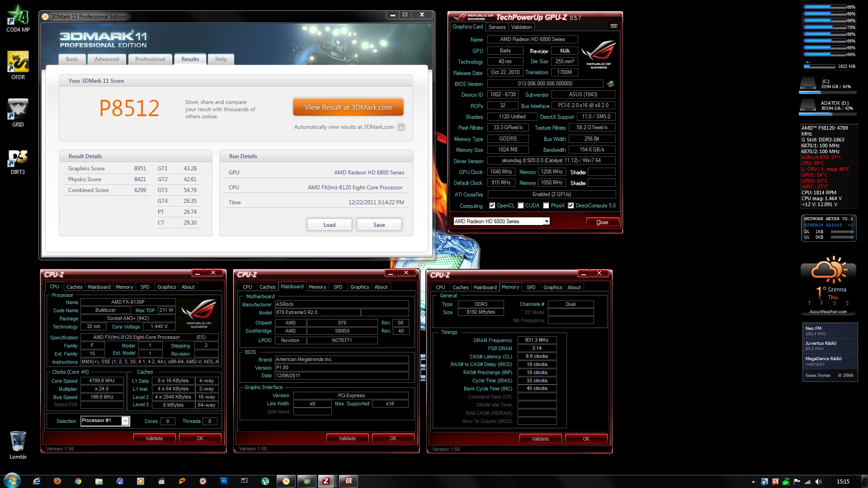Switch to the Advanced tab in 3DMark
Viewport: 868px width, 488px height.
coord(107,59)
